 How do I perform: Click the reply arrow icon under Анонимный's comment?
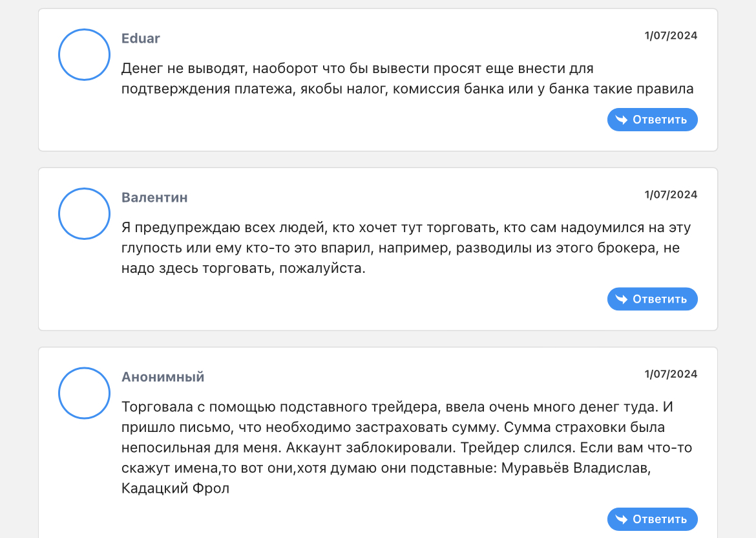coord(621,519)
